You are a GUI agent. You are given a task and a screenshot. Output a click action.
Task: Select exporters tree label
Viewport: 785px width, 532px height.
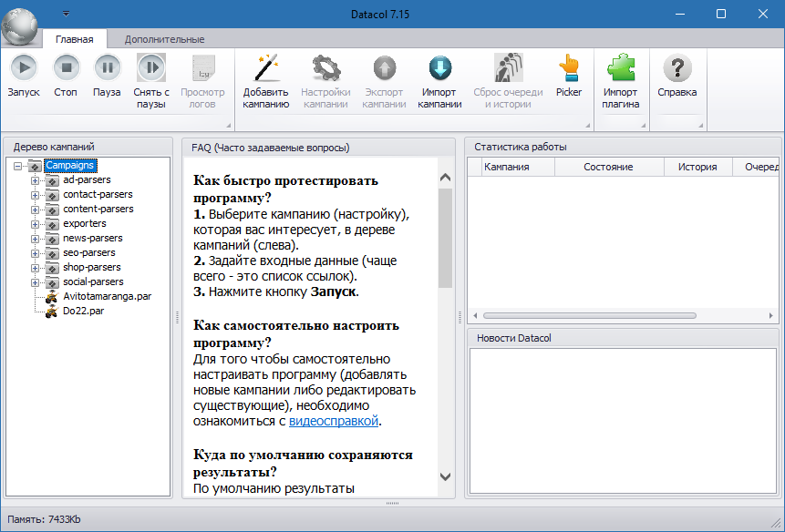click(x=84, y=223)
